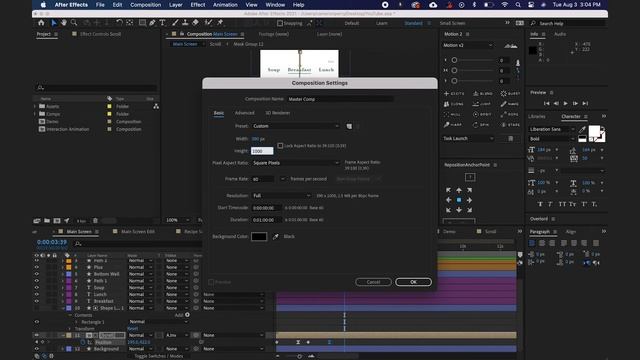Expand the Background layer properties
This screenshot has width=640, height=360.
[62, 349]
